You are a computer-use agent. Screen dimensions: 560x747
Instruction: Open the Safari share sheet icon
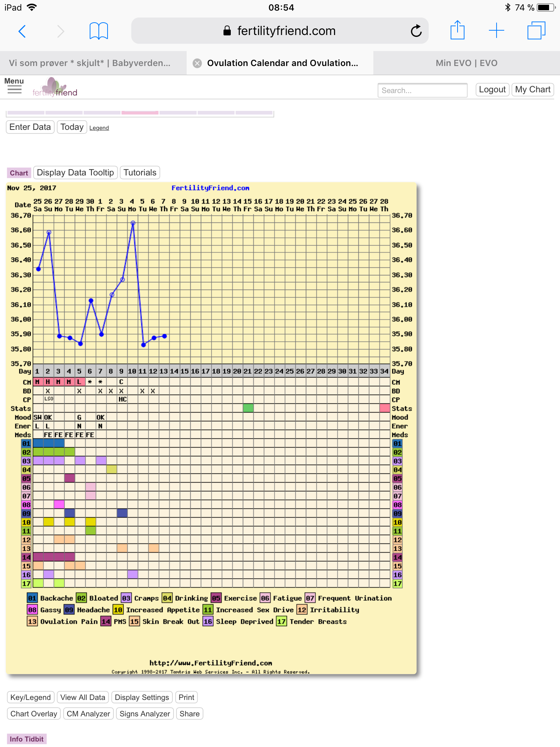coord(457,31)
